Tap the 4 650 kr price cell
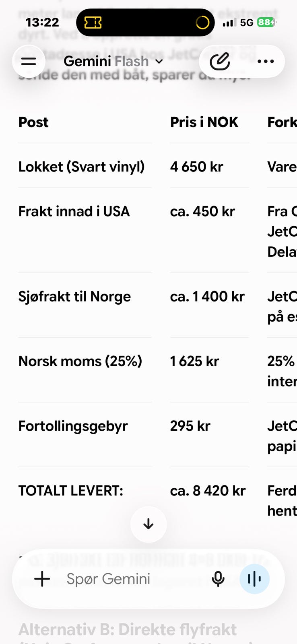The image size is (297, 644). point(196,167)
